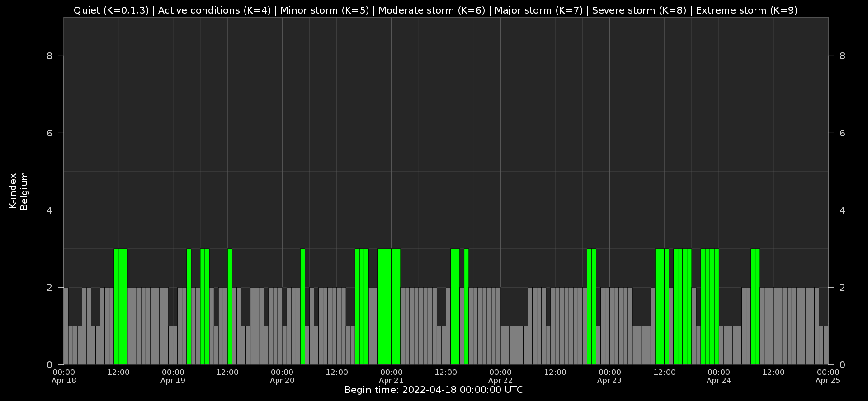Screen dimensions: 868x401
Task: Click the '2' tick on the right axis
Action: tap(842, 288)
